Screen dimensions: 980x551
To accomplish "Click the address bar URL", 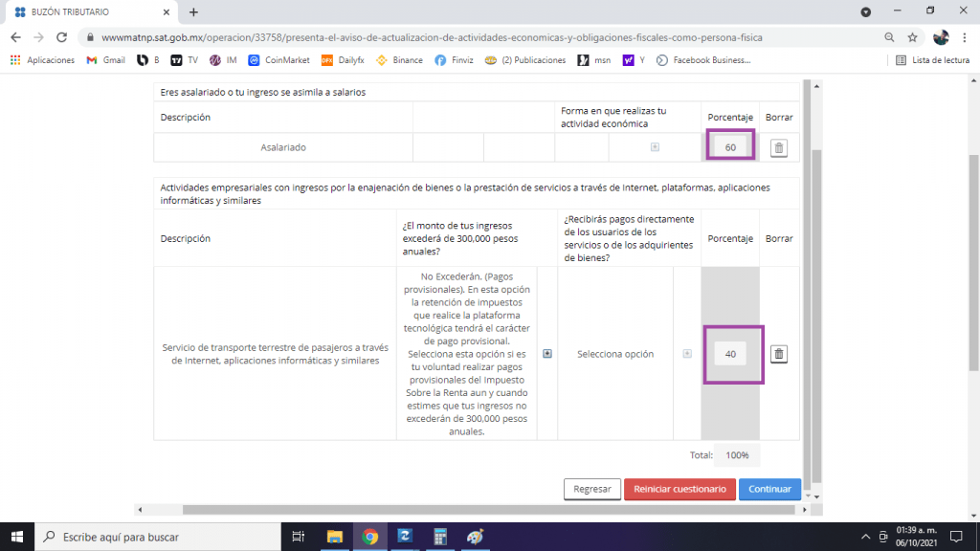I will click(432, 37).
